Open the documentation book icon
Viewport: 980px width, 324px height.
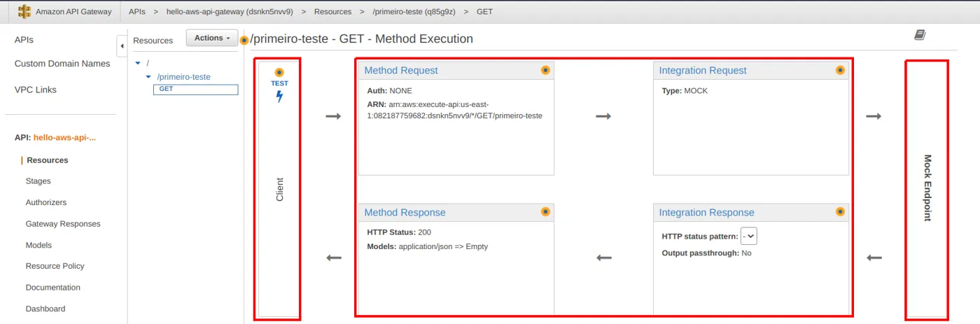(x=920, y=35)
